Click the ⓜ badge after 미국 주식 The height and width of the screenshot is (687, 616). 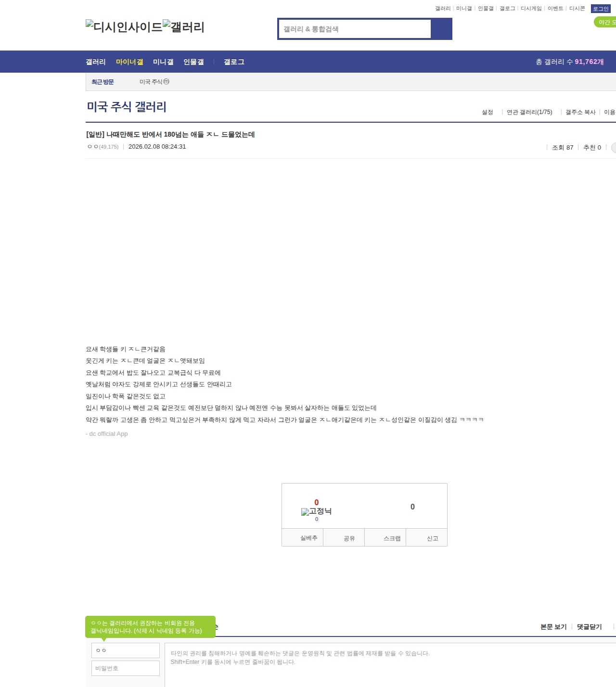tap(166, 82)
